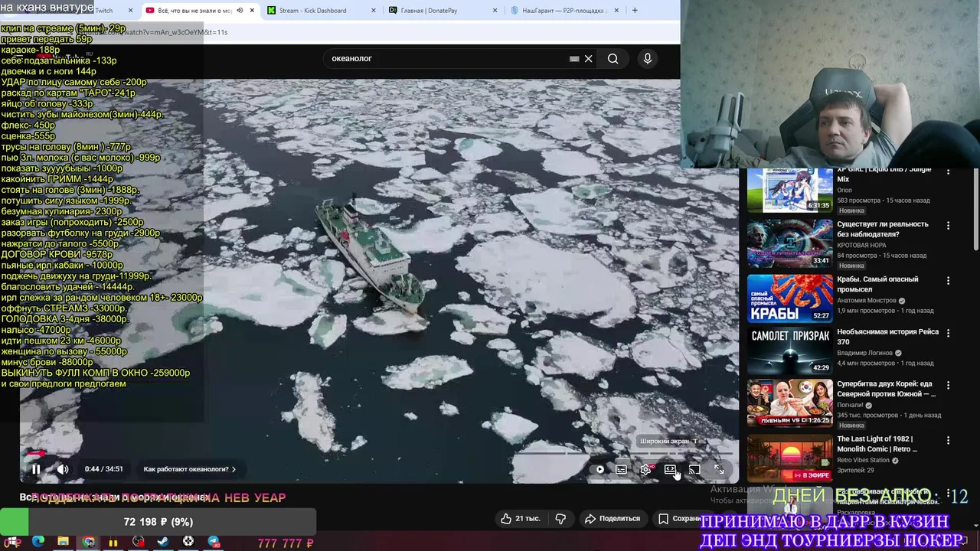The image size is (980, 551).
Task: Open Telegram from the taskbar
Action: [x=214, y=542]
